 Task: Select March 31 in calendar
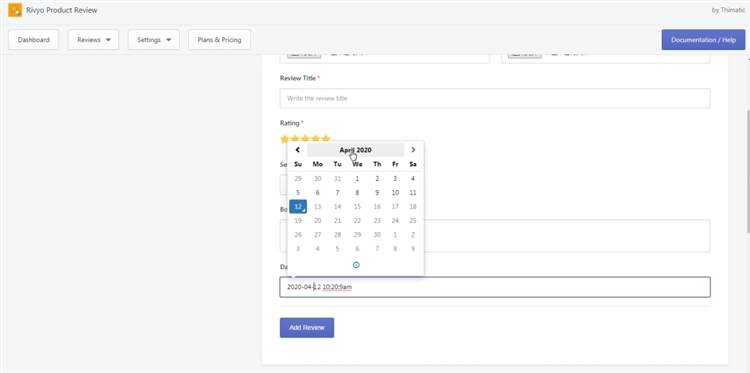click(337, 178)
